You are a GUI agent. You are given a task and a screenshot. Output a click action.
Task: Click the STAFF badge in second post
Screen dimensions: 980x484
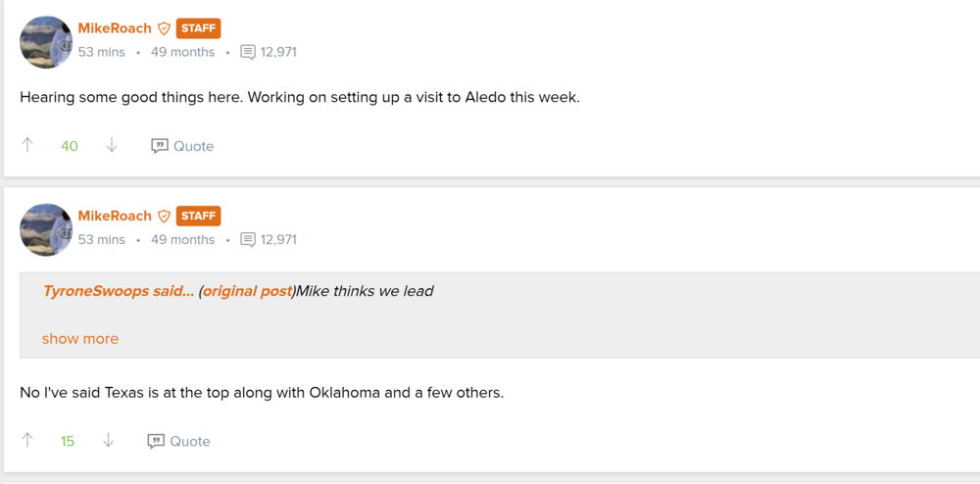[199, 216]
